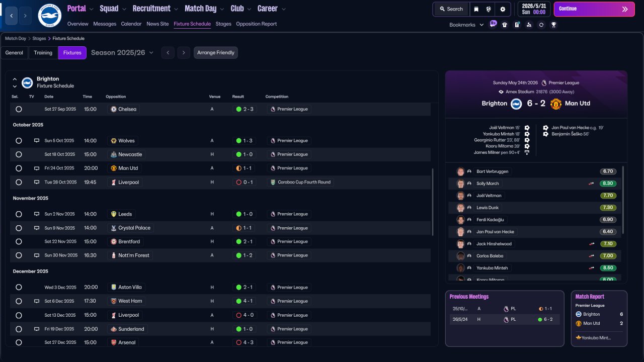The height and width of the screenshot is (362, 644).
Task: Open the Brighton team switcher arrows
Action: [x=15, y=82]
